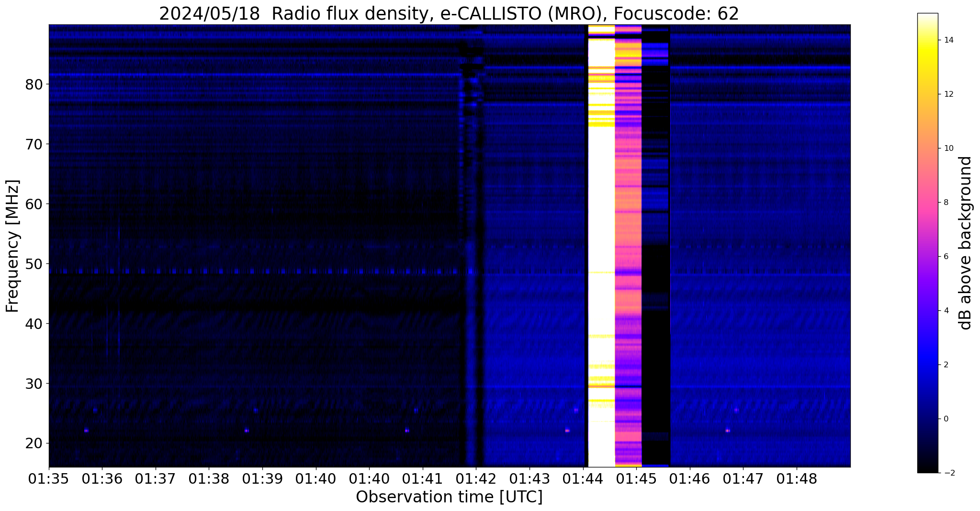Viewport: 980px width, 511px height.
Task: Click the colorbar tick labeled 6
Action: pyautogui.click(x=946, y=257)
